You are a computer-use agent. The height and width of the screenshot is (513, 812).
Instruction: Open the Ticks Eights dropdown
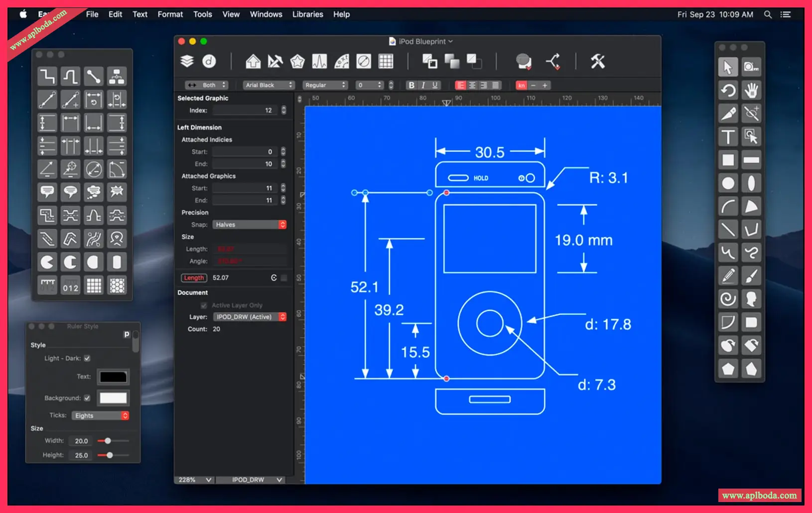point(101,415)
